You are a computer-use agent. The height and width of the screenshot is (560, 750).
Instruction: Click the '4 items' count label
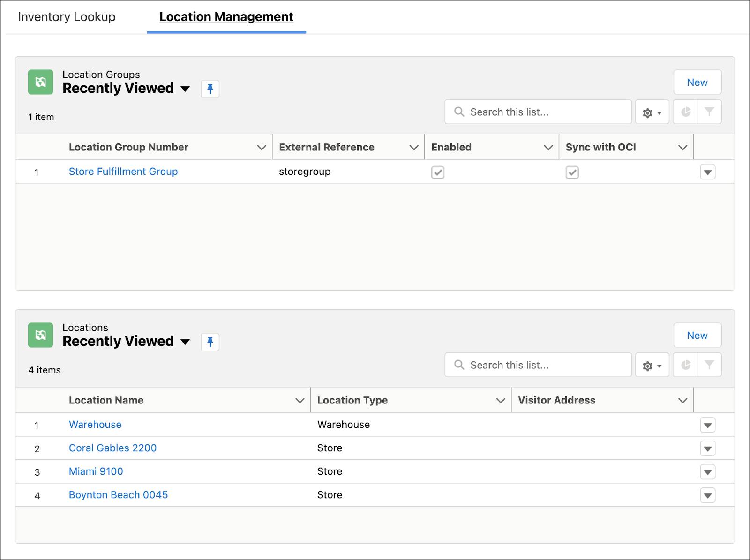45,370
